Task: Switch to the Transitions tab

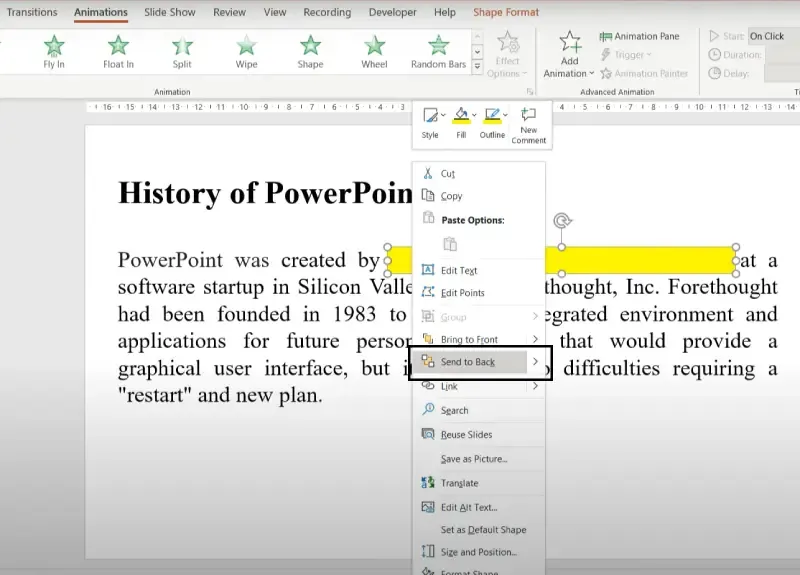Action: tap(32, 12)
